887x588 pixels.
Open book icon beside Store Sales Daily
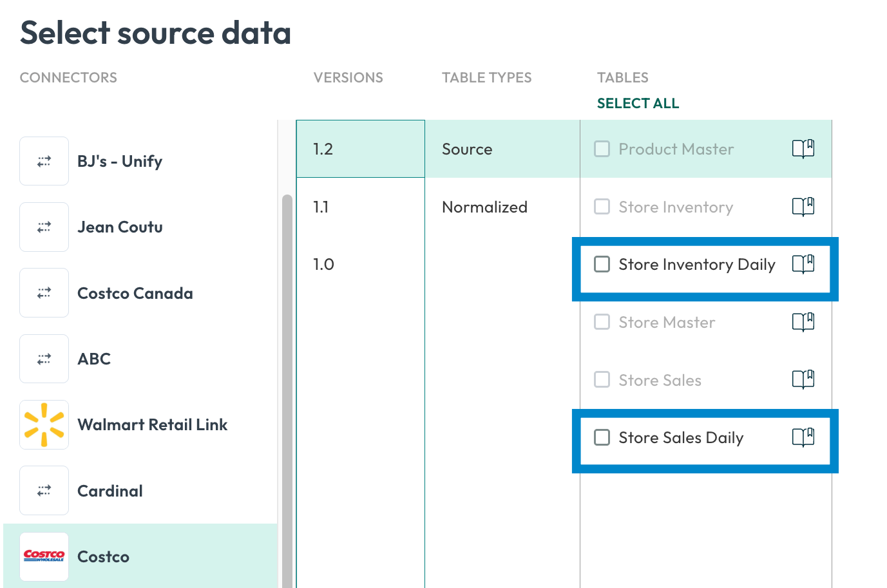click(x=803, y=437)
